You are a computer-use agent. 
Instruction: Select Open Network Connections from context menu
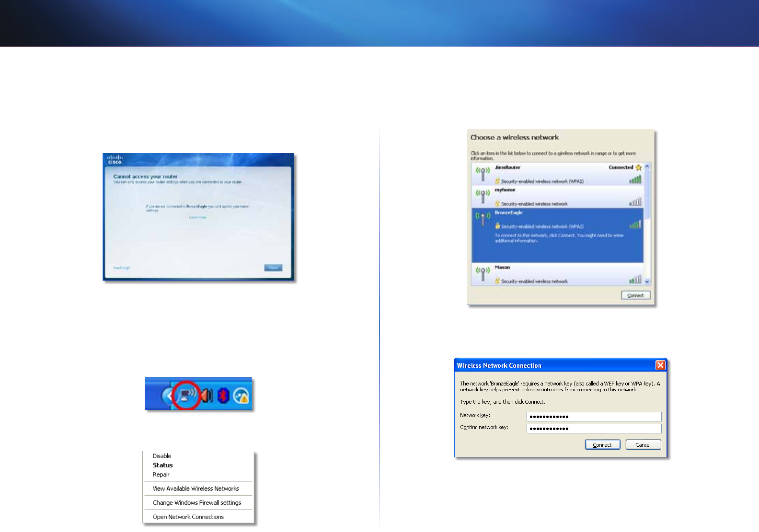188,517
